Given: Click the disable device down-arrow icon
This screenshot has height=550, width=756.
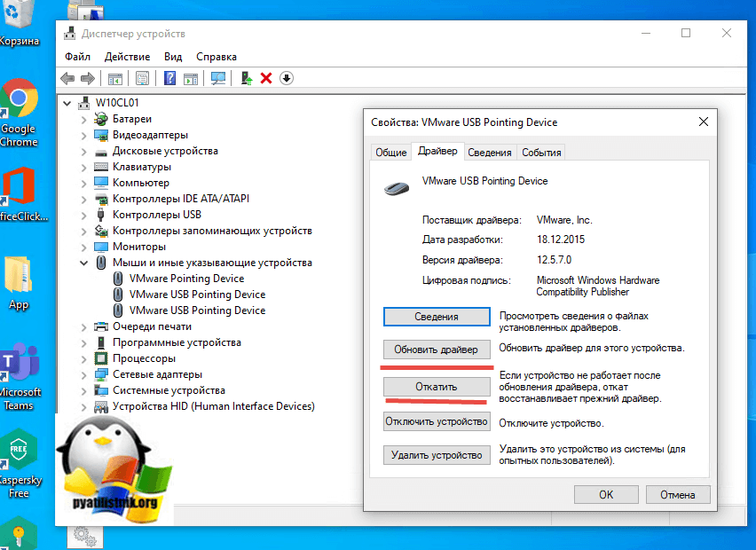Looking at the screenshot, I should click(x=286, y=78).
